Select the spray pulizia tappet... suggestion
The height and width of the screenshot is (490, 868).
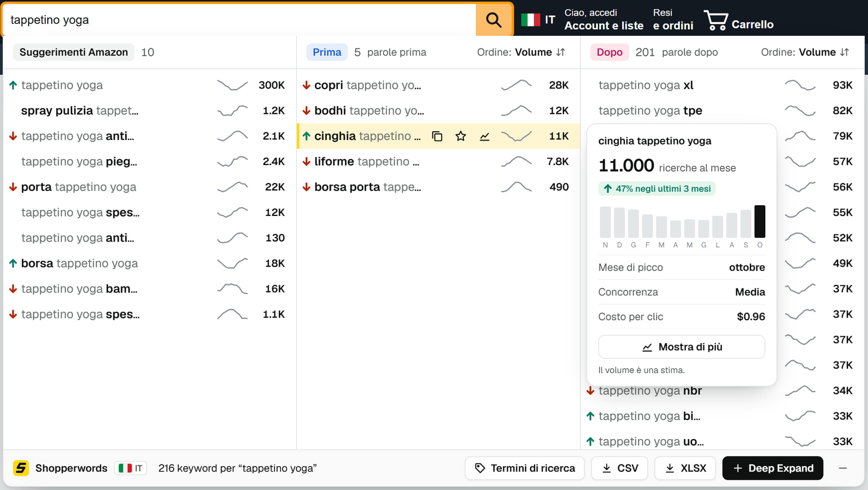point(80,111)
